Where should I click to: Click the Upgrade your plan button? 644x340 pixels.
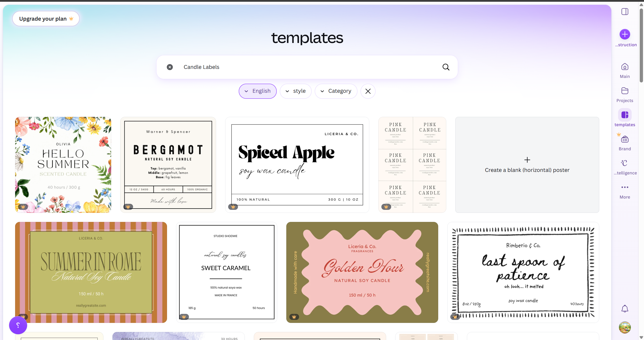(x=46, y=19)
